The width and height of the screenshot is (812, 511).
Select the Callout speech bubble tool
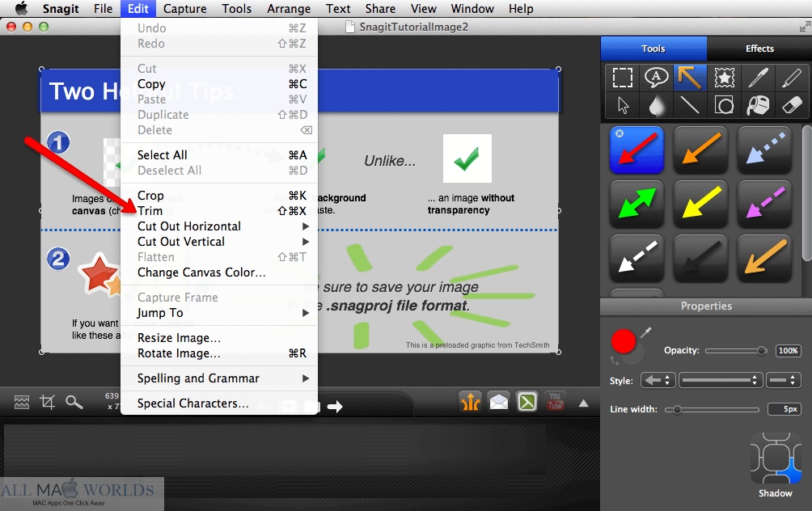click(x=656, y=78)
